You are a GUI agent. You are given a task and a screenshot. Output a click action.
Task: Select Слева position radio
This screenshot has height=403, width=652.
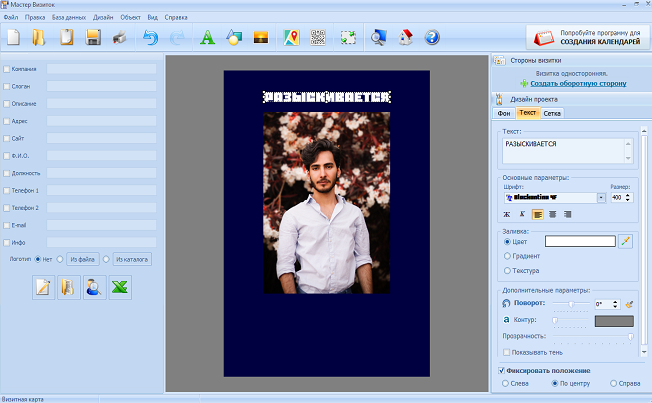click(x=505, y=383)
